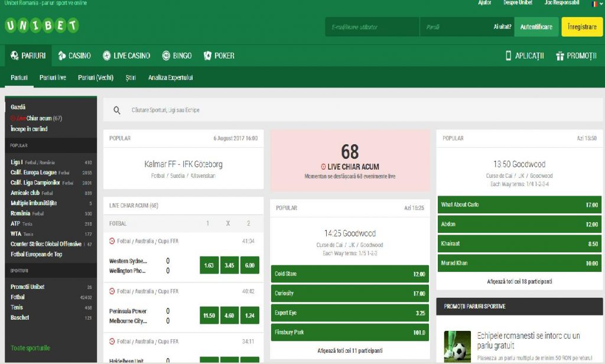Select Multiple îmbunătățite in sidebar
The width and height of the screenshot is (605, 364).
(51, 203)
